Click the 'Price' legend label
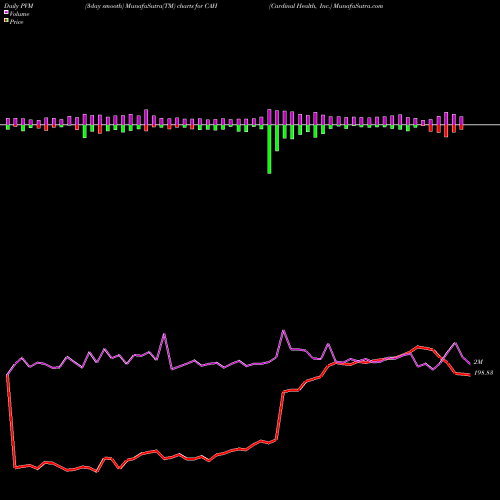Image resolution: width=500 pixels, height=500 pixels. coord(16,22)
